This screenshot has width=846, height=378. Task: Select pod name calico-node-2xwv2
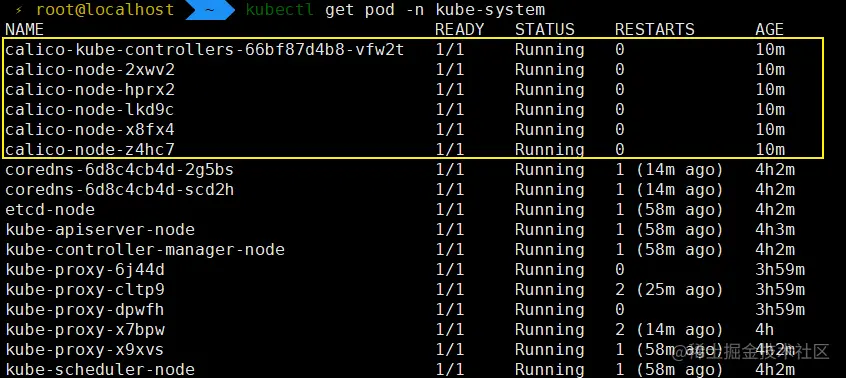pos(90,70)
